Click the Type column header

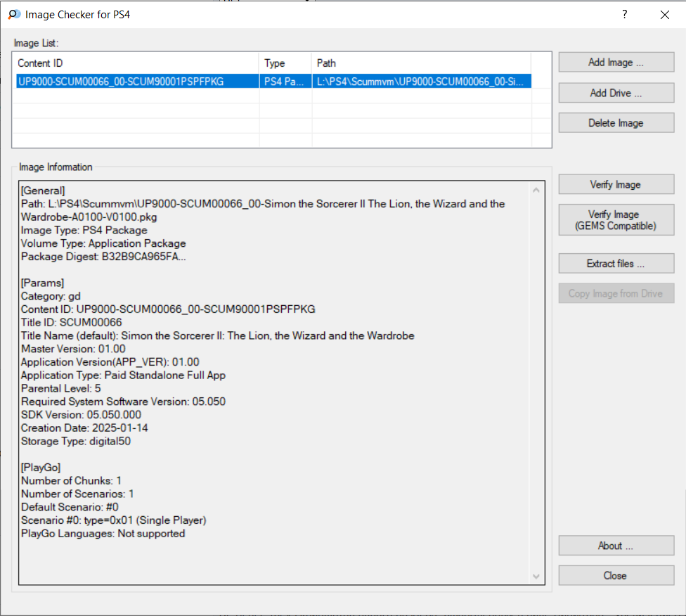pos(285,63)
